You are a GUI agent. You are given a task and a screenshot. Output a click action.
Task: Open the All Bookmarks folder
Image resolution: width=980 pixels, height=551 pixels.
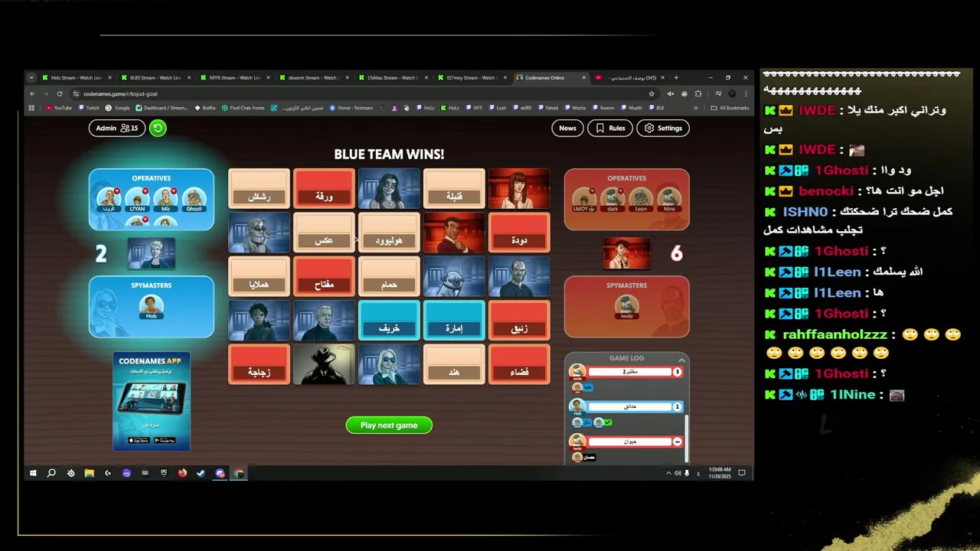tap(730, 108)
